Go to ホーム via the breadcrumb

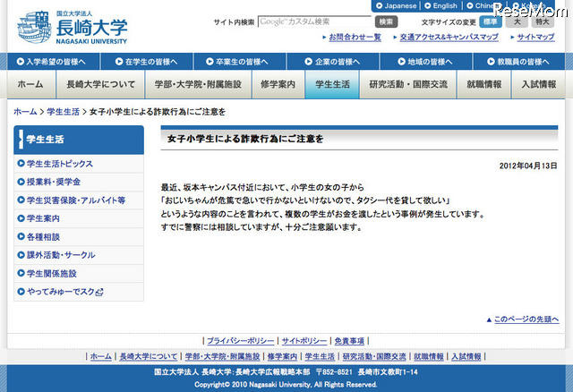pos(26,112)
